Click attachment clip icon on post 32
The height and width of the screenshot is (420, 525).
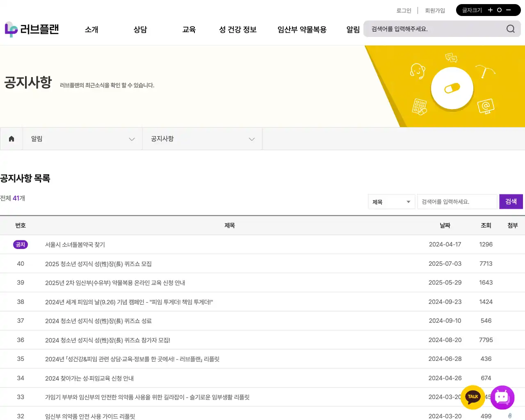tap(510, 416)
